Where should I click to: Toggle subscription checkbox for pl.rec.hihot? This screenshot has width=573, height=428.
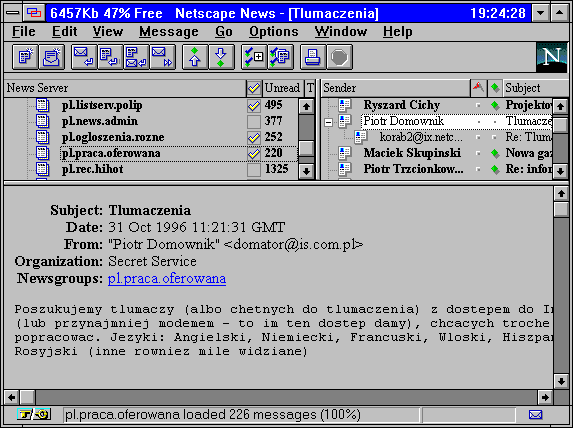click(254, 170)
